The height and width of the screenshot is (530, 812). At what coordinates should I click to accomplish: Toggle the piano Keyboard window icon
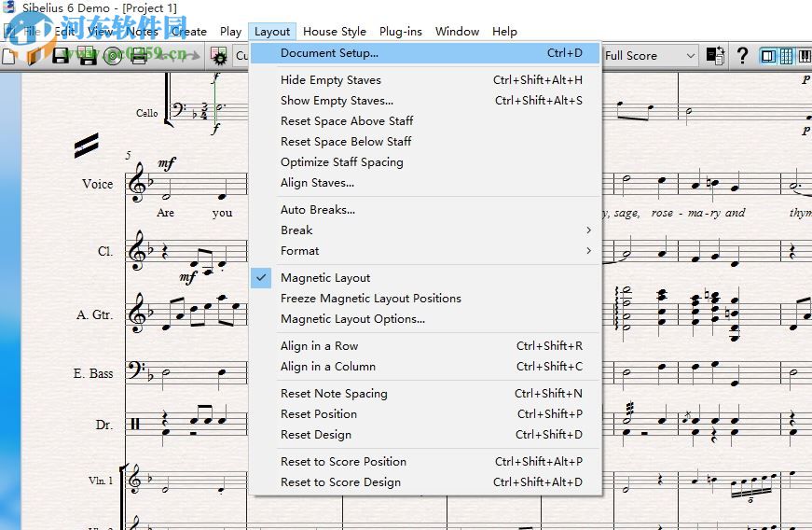click(805, 55)
